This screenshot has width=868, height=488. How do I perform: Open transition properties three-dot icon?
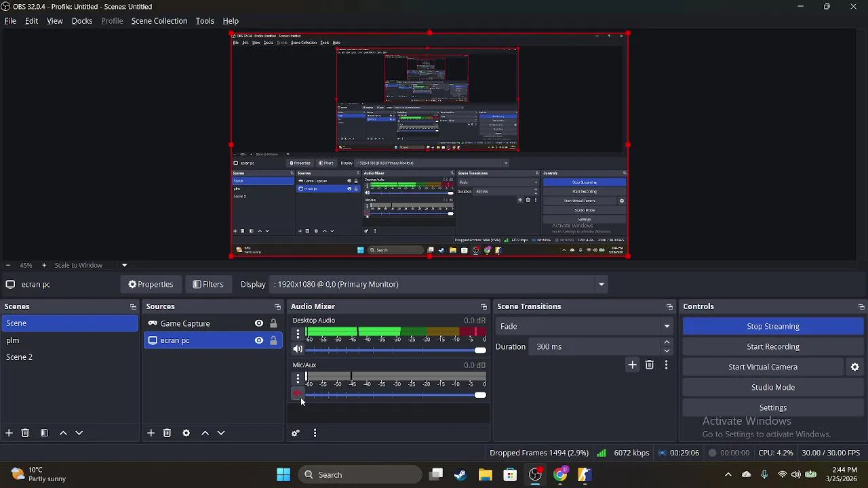[666, 365]
